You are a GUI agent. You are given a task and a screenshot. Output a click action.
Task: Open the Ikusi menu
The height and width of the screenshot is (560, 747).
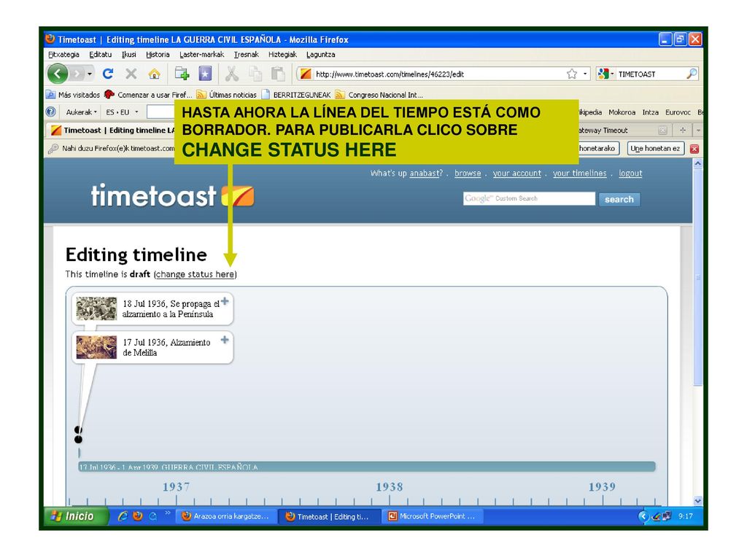click(129, 54)
